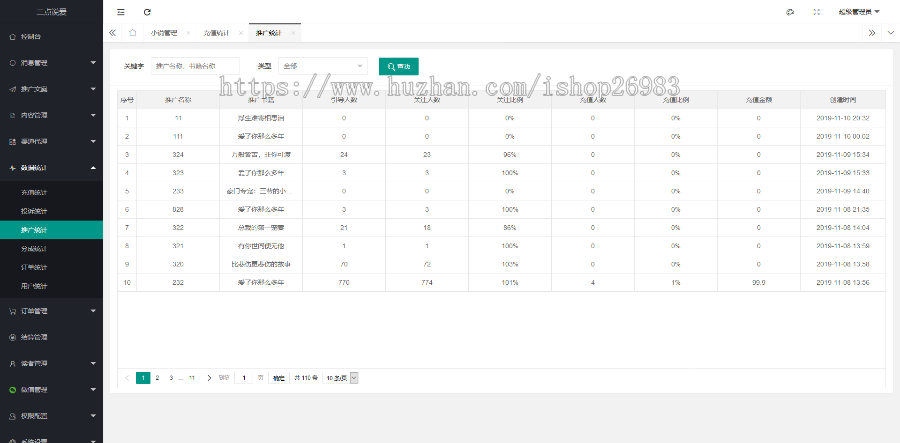
Task: Open the 超级管理员 user dropdown
Action: [x=859, y=12]
